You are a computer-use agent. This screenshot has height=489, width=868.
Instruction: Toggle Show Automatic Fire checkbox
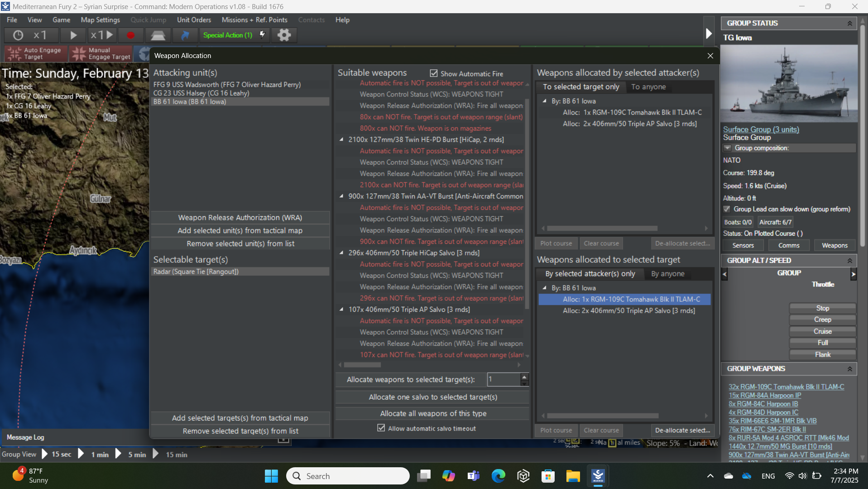click(434, 73)
